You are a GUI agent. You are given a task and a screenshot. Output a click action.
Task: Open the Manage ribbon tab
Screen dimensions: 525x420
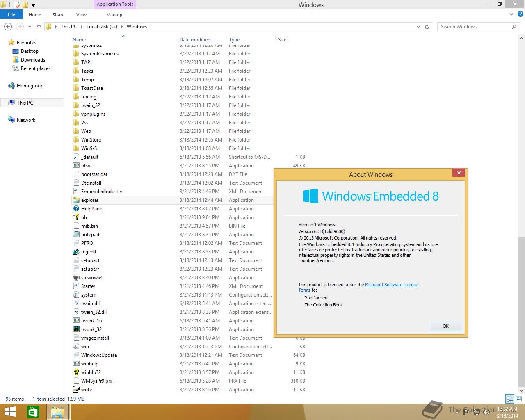coord(115,15)
